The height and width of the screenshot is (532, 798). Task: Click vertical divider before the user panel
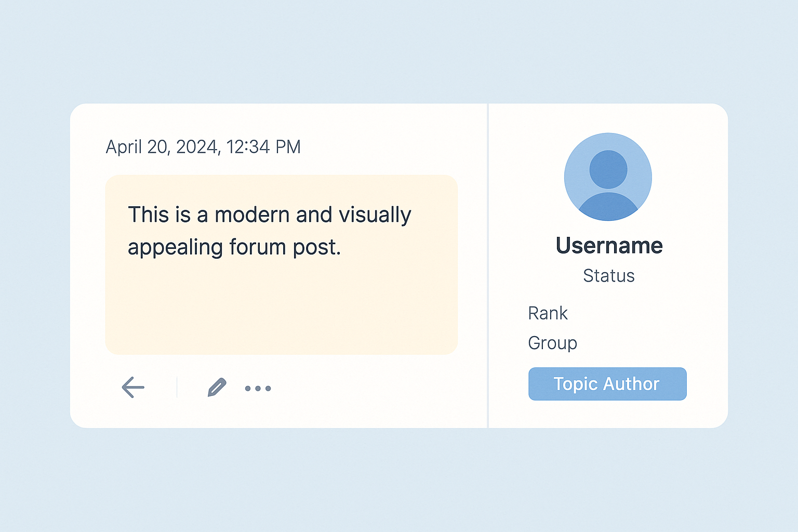click(488, 265)
